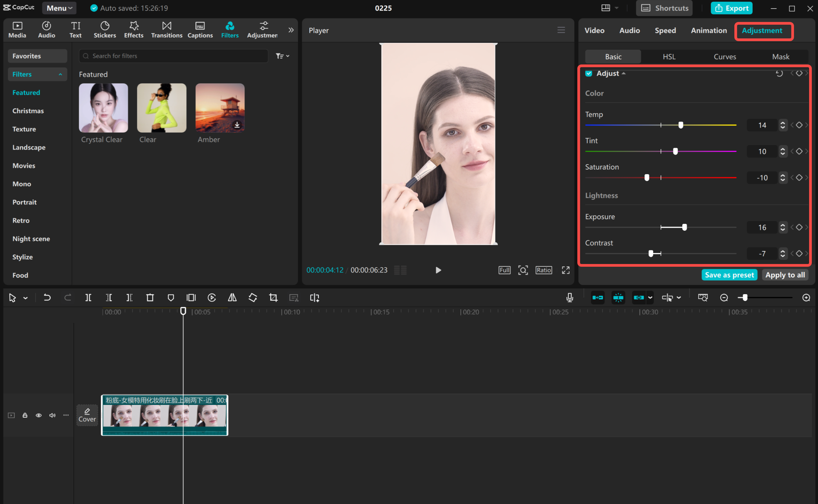Image resolution: width=818 pixels, height=504 pixels.
Task: Click the microphone record voiceover icon
Action: click(569, 298)
